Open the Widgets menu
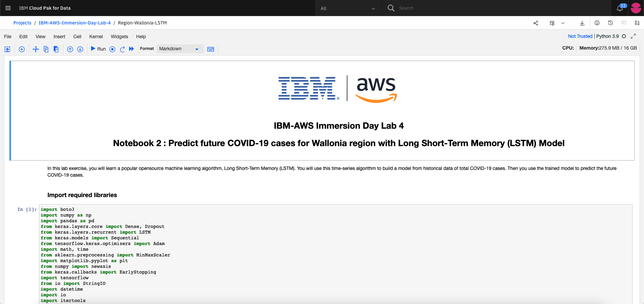The height and width of the screenshot is (304, 644). (x=119, y=37)
